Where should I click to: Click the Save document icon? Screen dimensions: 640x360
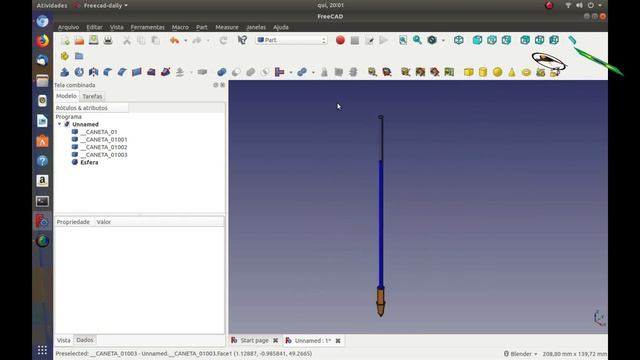93,40
